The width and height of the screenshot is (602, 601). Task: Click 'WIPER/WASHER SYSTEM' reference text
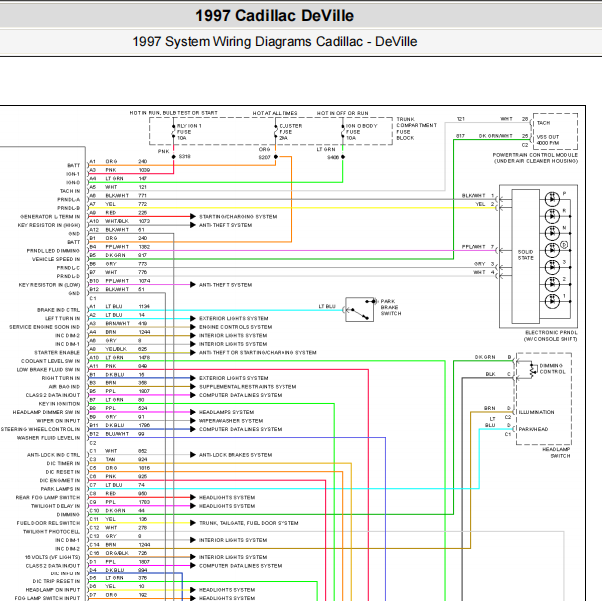(231, 421)
